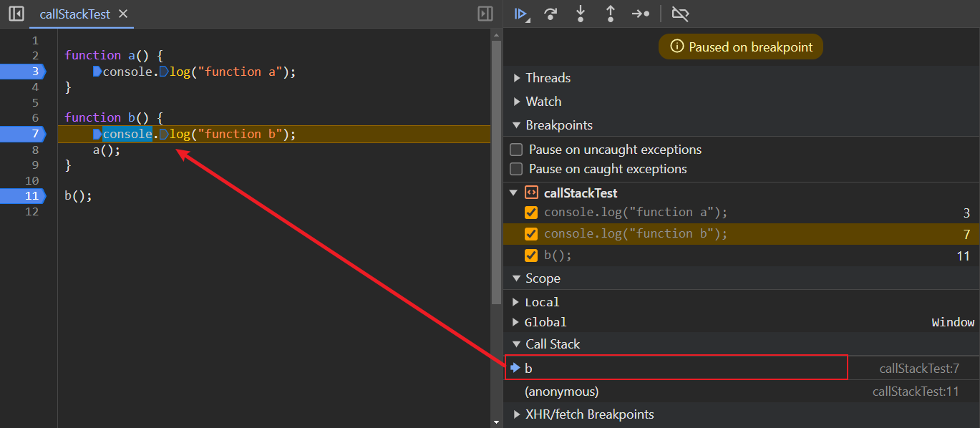Select the (anonymous) call stack frame
Image resolution: width=980 pixels, height=428 pixels.
(562, 391)
